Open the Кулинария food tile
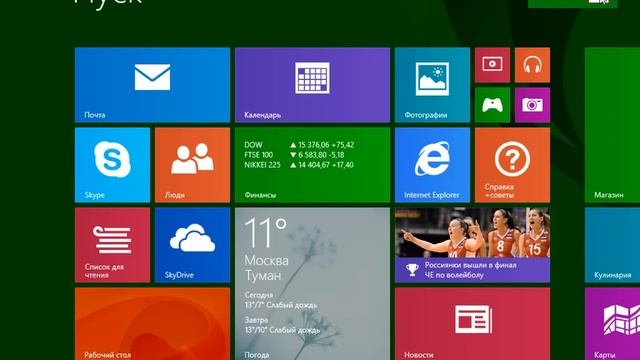Image resolution: width=640 pixels, height=360 pixels. [x=612, y=245]
